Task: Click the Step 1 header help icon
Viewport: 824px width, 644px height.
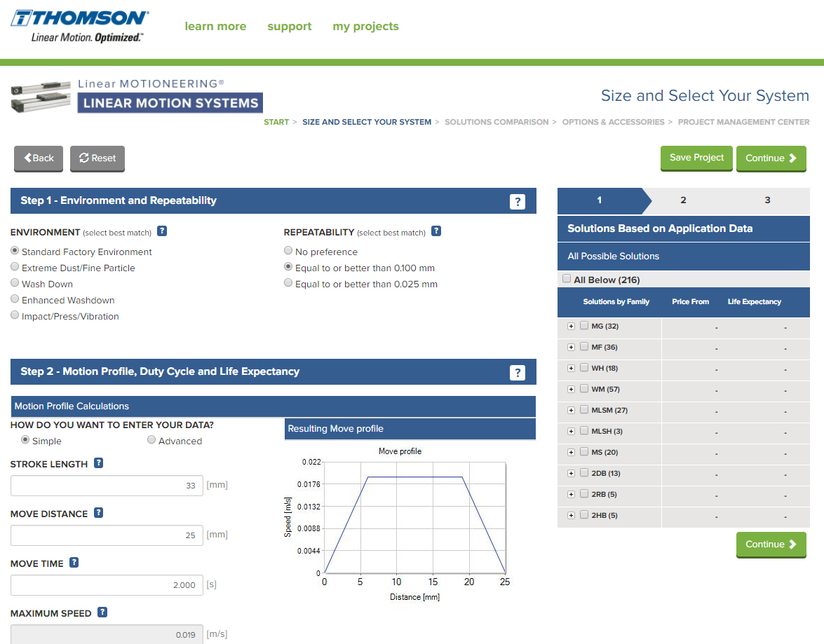Action: 518,201
